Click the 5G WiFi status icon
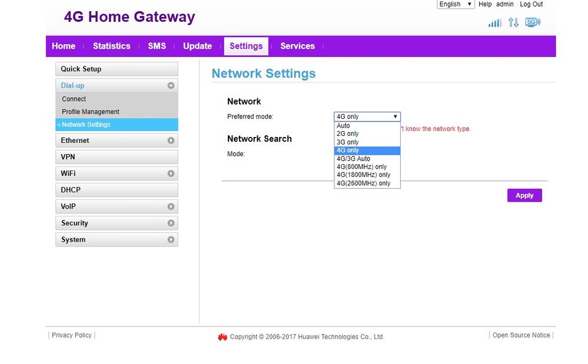 [x=533, y=23]
